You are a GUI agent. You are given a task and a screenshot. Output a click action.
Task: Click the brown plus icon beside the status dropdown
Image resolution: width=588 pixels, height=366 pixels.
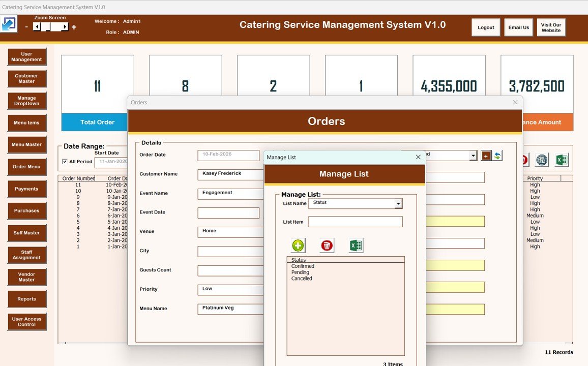[x=486, y=156]
